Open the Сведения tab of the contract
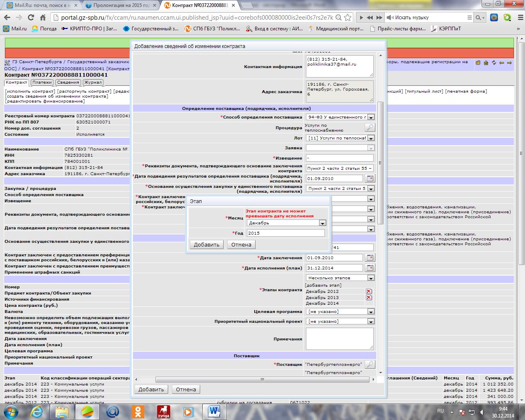 (68, 82)
